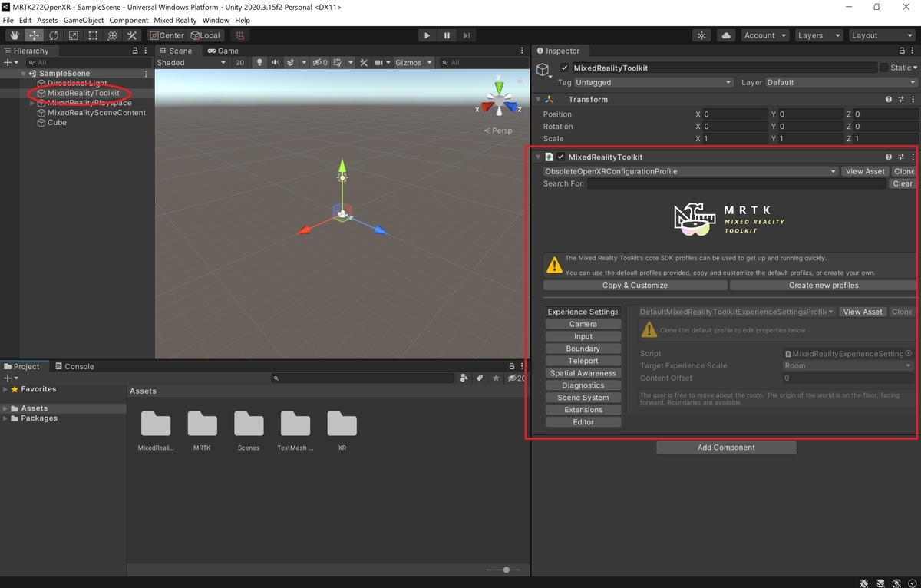The height and width of the screenshot is (588, 921).
Task: Open the Component menu
Action: [128, 20]
